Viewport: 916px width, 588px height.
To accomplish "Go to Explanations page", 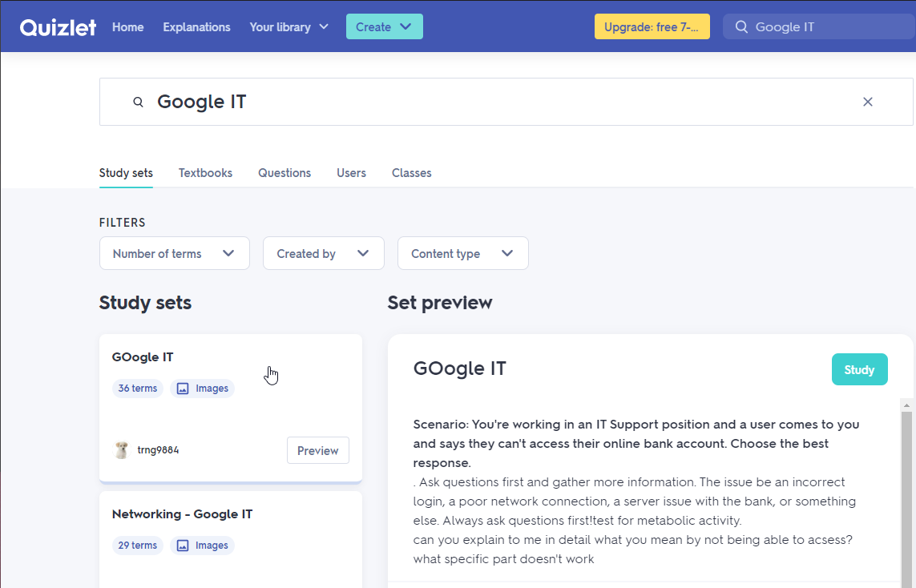I will click(x=196, y=27).
